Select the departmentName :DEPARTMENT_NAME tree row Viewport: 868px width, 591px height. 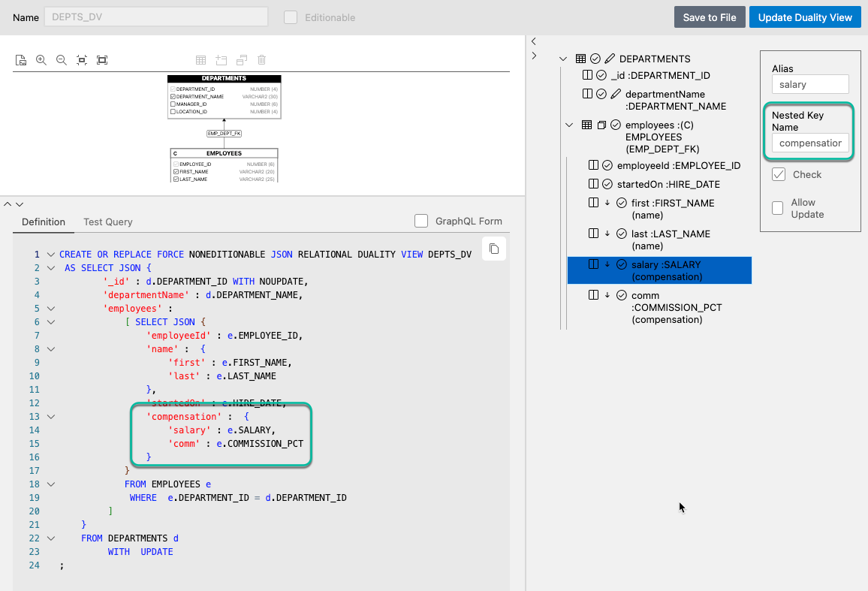pyautogui.click(x=656, y=101)
